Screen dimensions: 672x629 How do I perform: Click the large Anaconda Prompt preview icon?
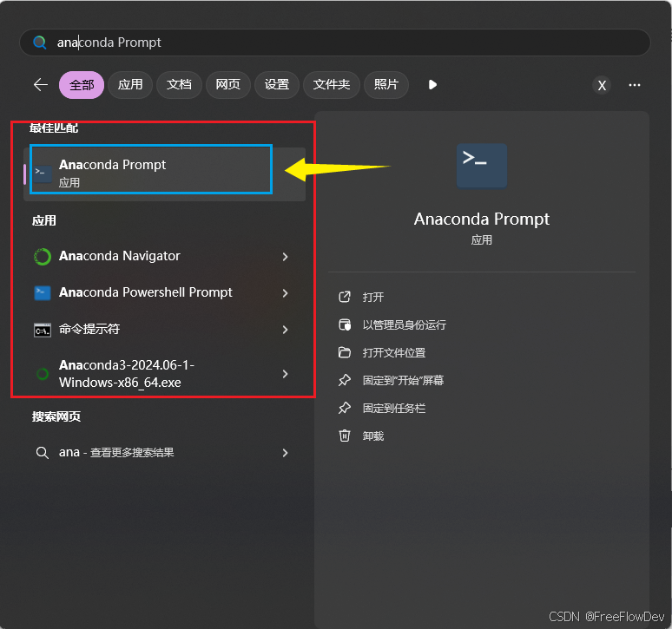pyautogui.click(x=482, y=166)
